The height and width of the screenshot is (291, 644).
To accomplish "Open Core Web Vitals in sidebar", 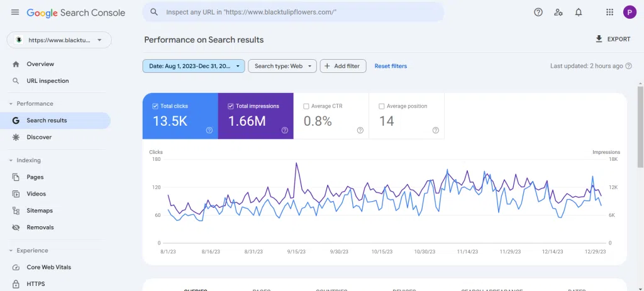I will pyautogui.click(x=48, y=267).
